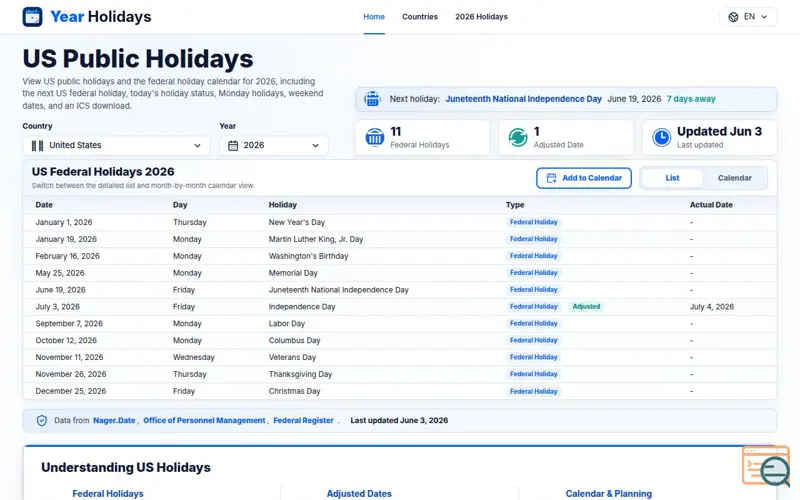Click the calendar icon in Year field
Image resolution: width=800 pixels, height=500 pixels.
click(233, 145)
